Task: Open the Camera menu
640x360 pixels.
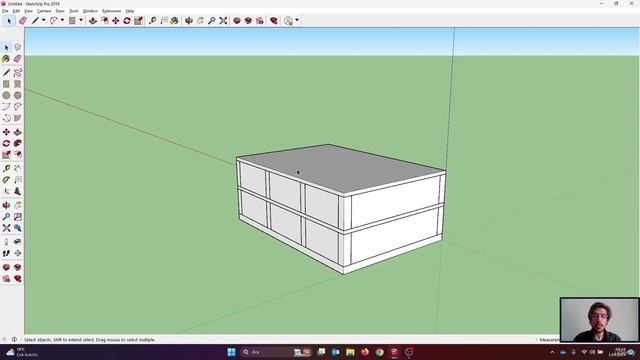Action: point(44,11)
